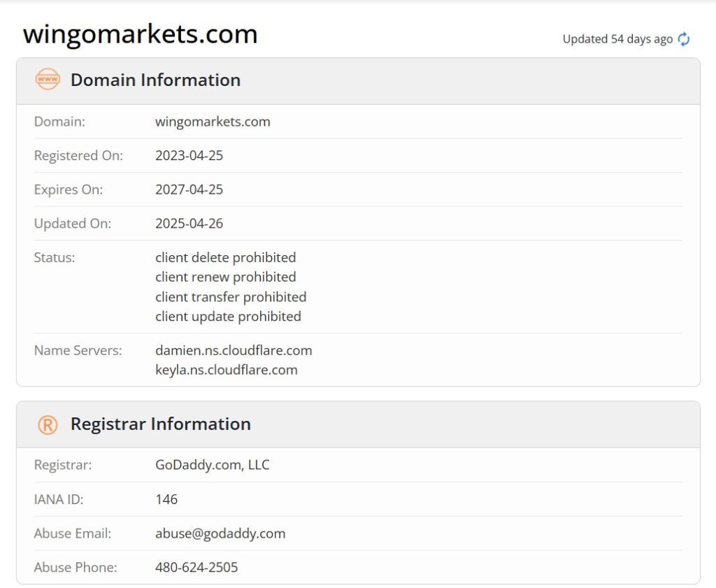The image size is (716, 588).
Task: Click the 'Domain:' label
Action: [x=59, y=122]
